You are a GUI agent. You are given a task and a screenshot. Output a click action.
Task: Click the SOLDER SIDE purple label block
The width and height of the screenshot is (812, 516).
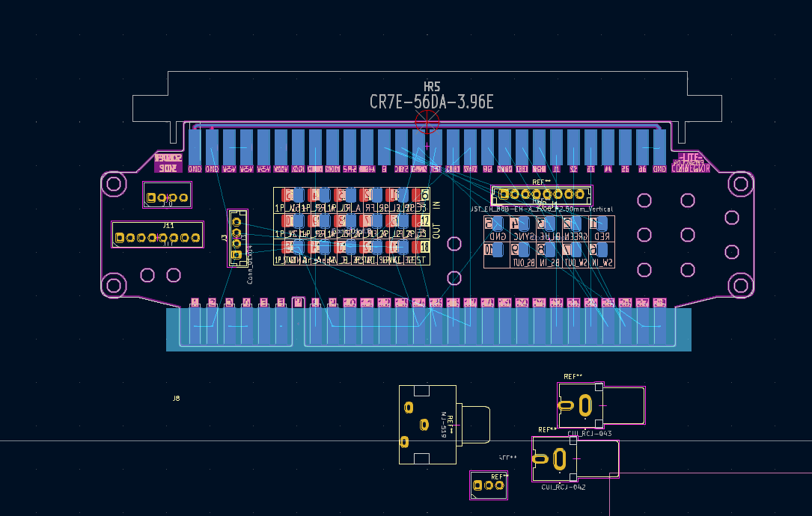click(x=168, y=163)
